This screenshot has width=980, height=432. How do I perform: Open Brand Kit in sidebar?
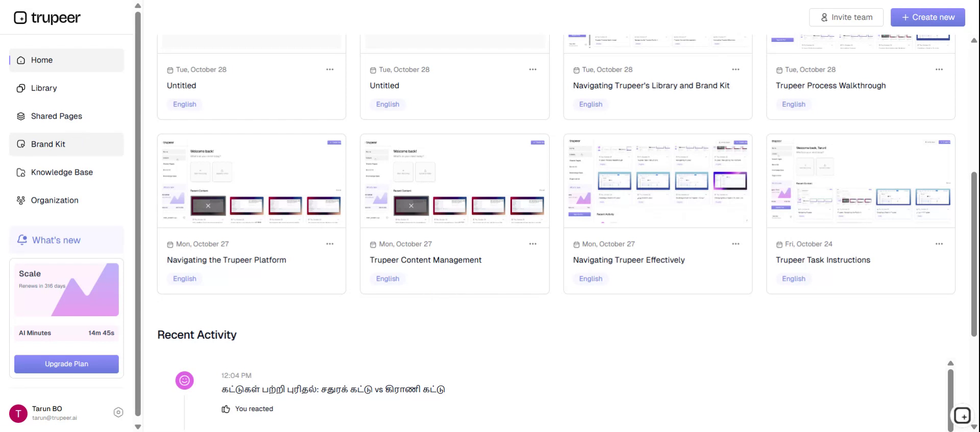coord(66,145)
